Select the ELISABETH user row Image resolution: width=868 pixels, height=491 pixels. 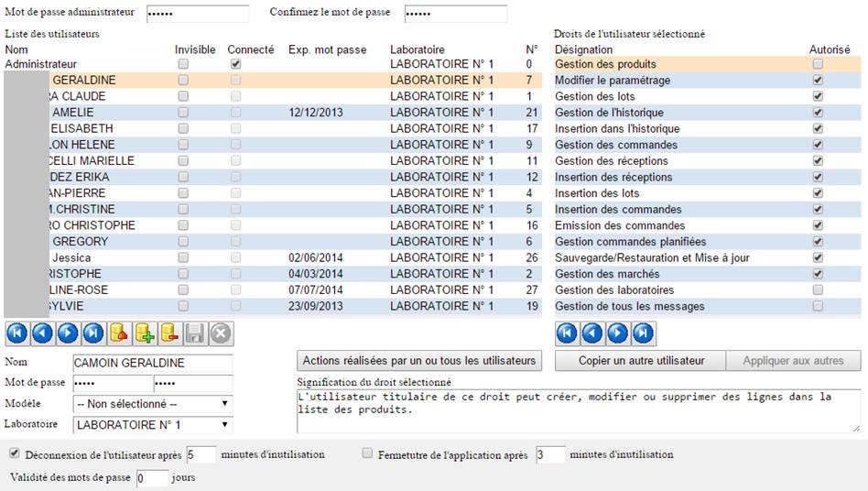pyautogui.click(x=272, y=128)
